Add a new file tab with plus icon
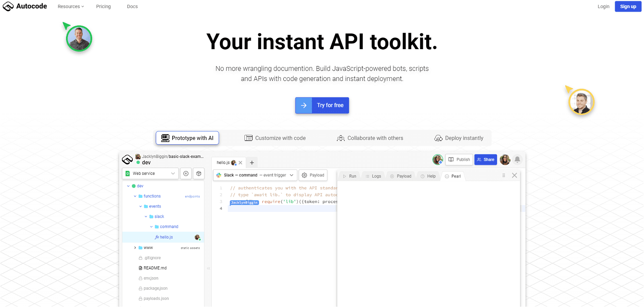Image resolution: width=644 pixels, height=307 pixels. click(252, 163)
